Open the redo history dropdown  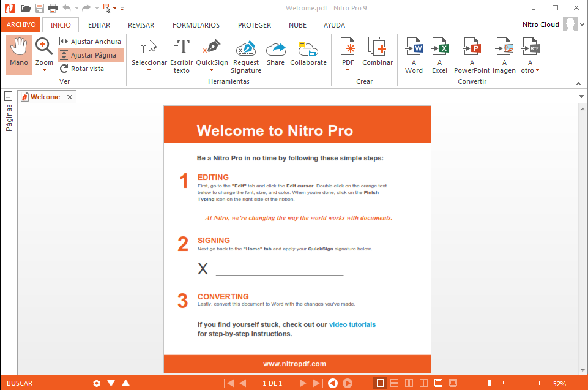click(97, 8)
